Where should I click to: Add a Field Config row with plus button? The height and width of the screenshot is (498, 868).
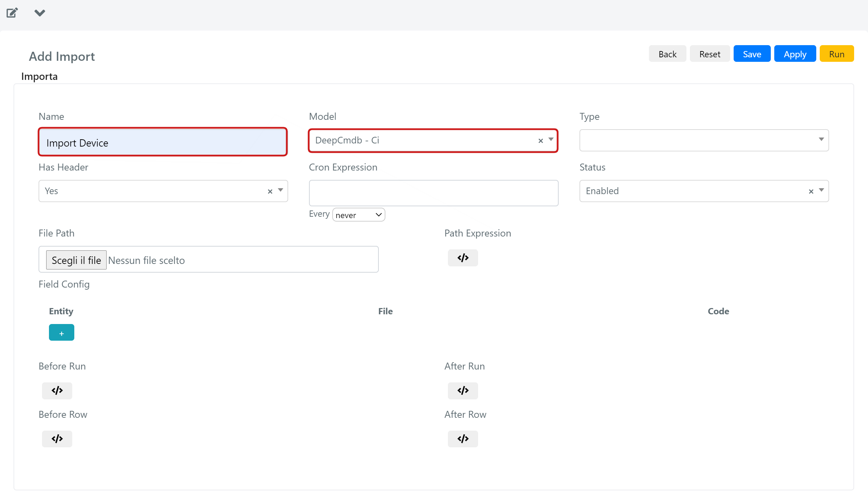61,333
